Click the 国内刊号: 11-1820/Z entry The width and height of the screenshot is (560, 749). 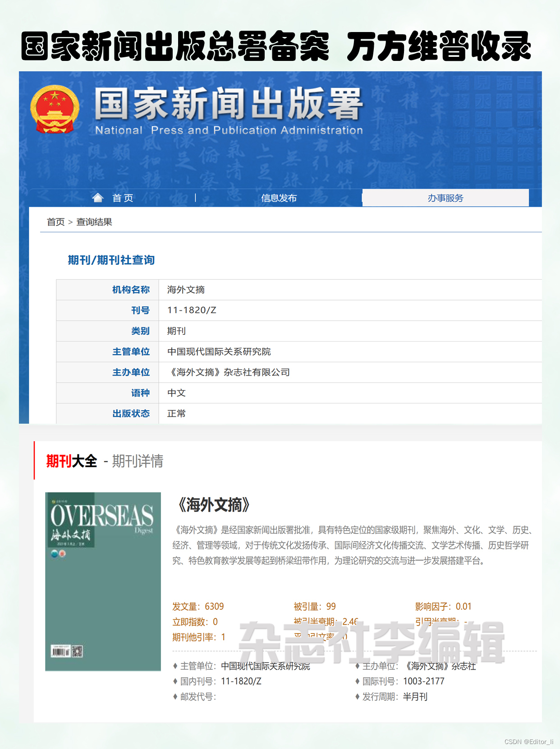[x=217, y=681]
